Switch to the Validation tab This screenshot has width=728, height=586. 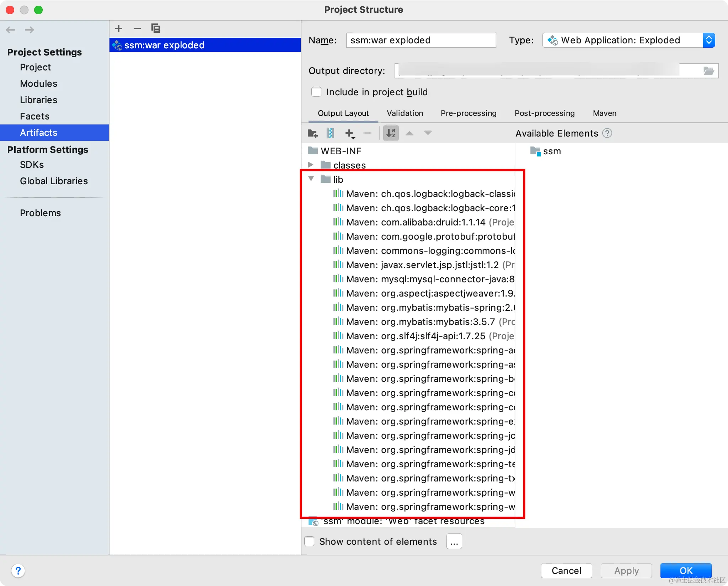click(x=405, y=113)
